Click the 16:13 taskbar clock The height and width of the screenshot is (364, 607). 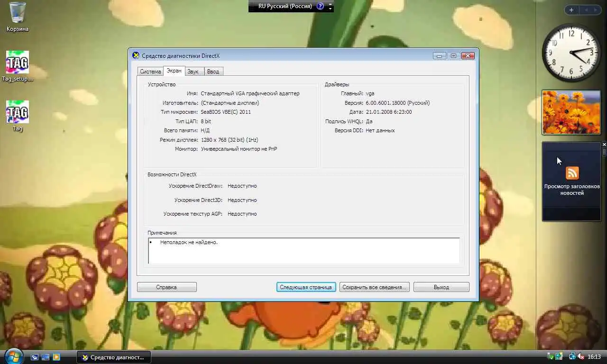coord(594,357)
